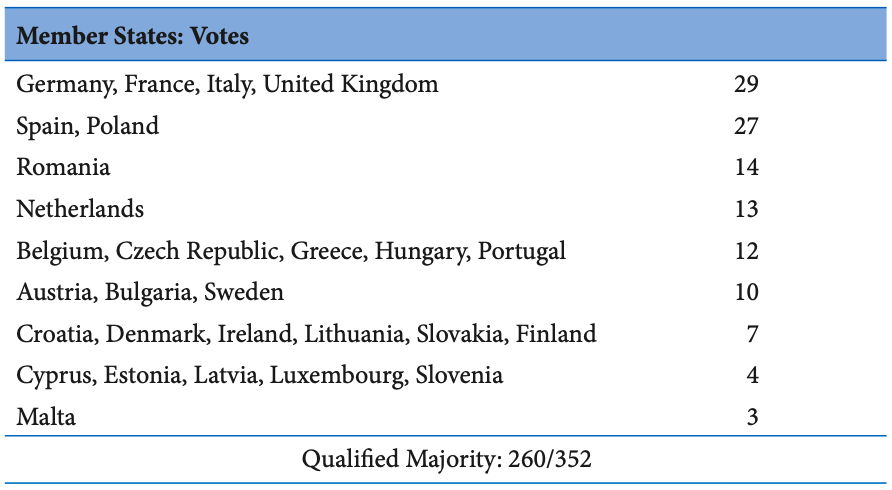Click the vote count 7
The width and height of the screenshot is (892, 490).
pyautogui.click(x=753, y=334)
